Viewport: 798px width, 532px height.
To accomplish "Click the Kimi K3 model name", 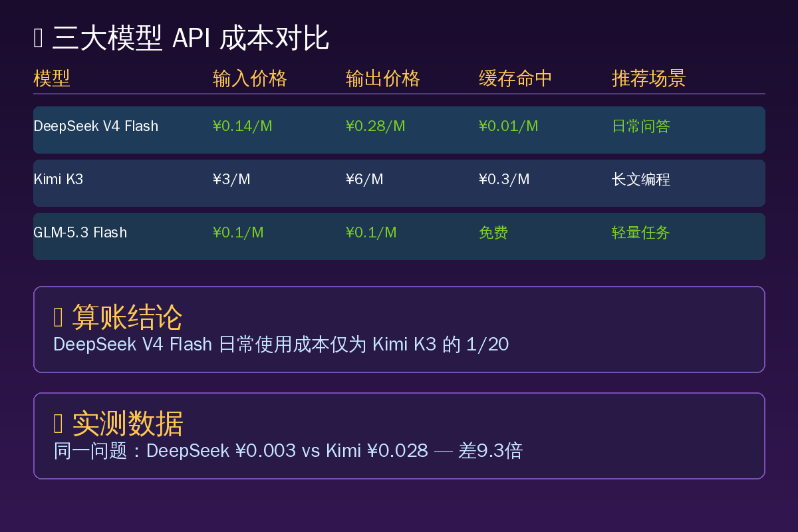I will (59, 180).
